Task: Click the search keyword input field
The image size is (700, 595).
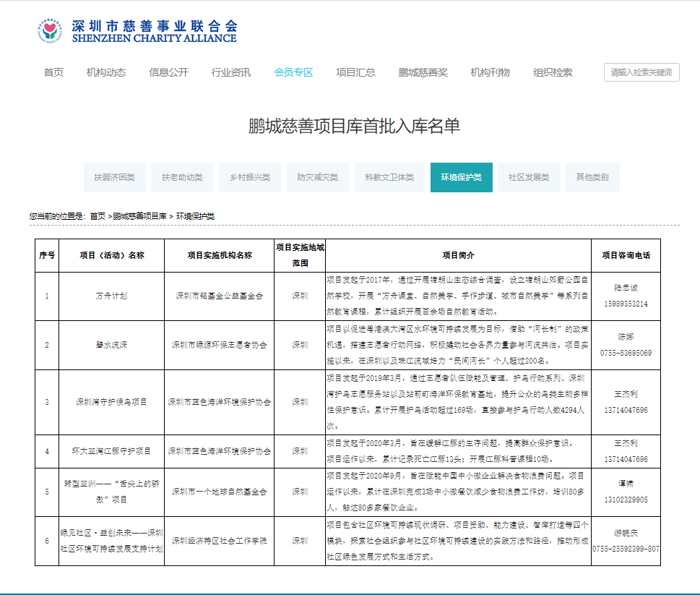Action: point(641,72)
